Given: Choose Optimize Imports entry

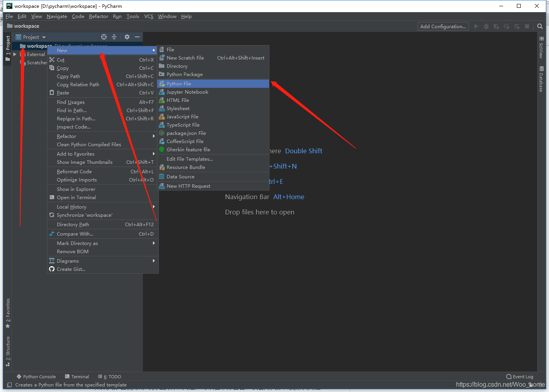Looking at the screenshot, I should coord(103,180).
